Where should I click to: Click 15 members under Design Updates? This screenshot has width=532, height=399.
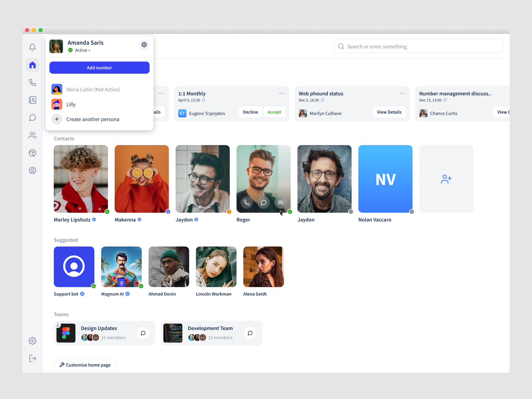pos(113,338)
